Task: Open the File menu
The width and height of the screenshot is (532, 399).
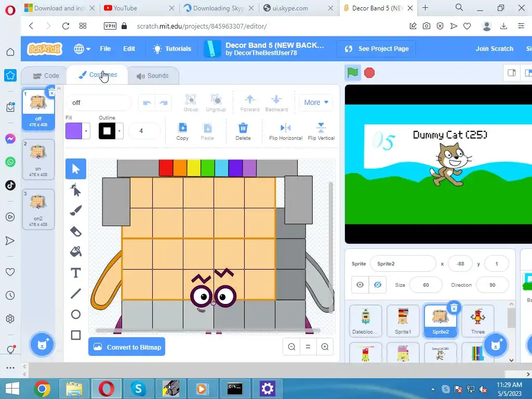Action: (x=105, y=49)
